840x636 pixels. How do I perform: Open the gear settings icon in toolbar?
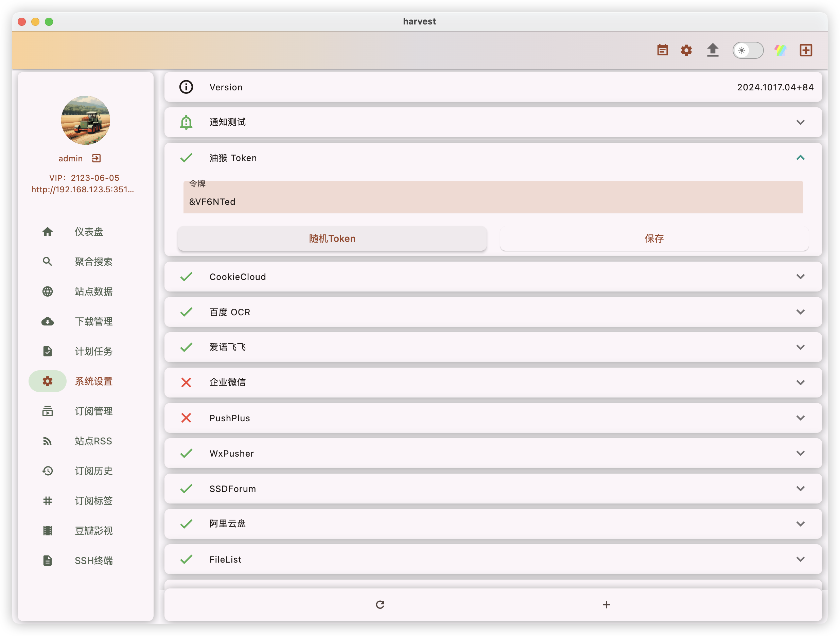pos(686,50)
